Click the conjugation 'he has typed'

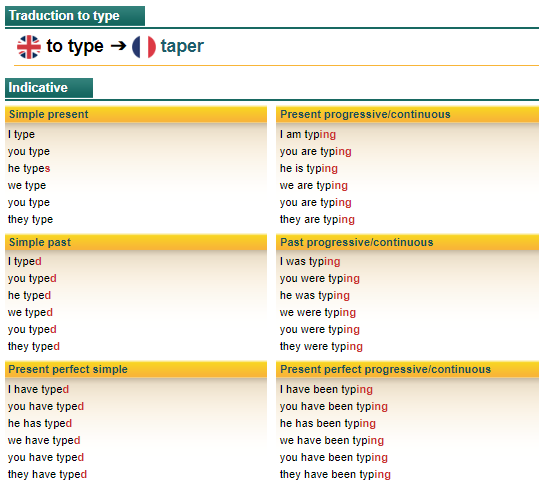tap(40, 423)
